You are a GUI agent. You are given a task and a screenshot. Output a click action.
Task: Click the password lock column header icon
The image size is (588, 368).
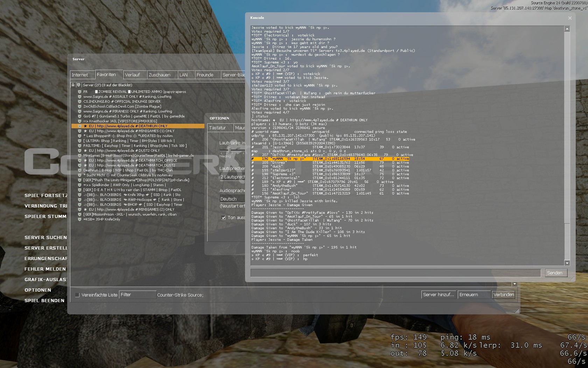click(73, 85)
